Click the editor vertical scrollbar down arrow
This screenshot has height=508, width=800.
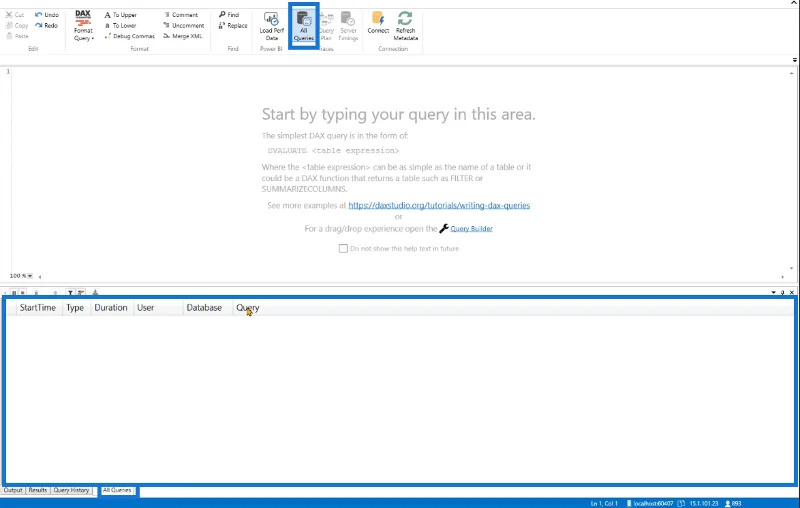(x=792, y=268)
